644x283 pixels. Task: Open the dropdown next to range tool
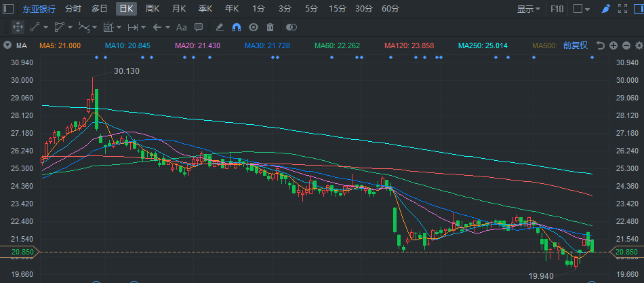[x=143, y=27]
